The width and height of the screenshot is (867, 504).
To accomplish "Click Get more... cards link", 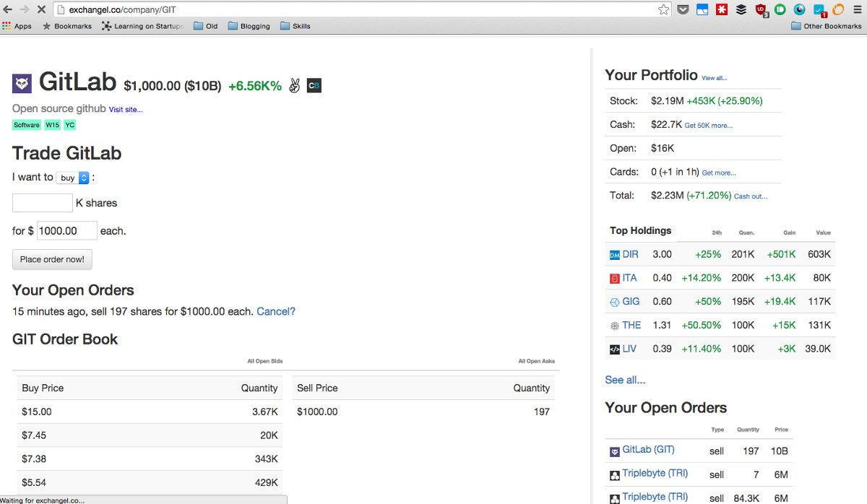I will pos(719,173).
